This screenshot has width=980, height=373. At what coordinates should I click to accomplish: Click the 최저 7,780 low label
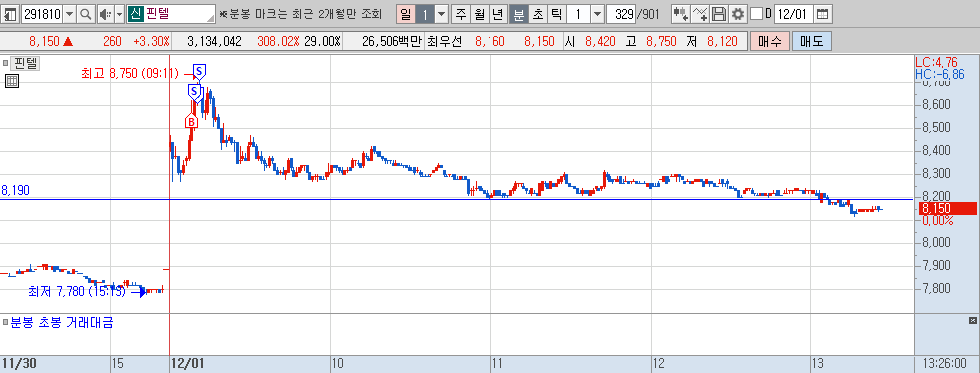click(x=77, y=291)
